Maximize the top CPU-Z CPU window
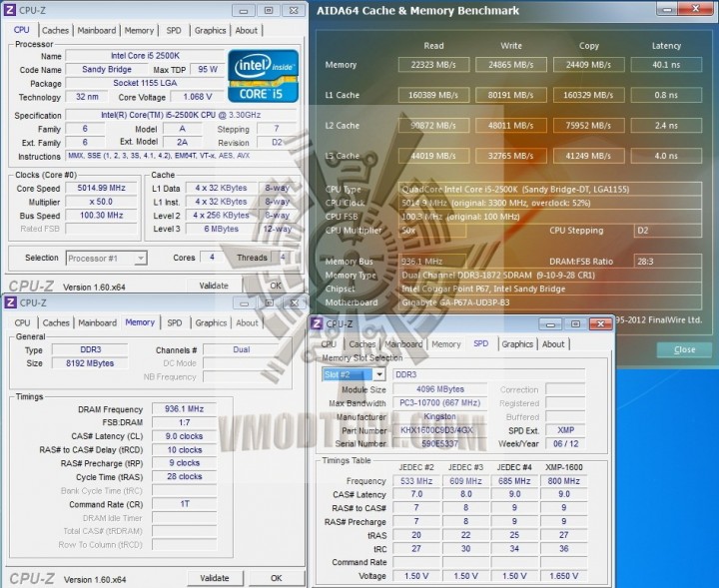Screen dimensions: 719x588 coord(269,11)
